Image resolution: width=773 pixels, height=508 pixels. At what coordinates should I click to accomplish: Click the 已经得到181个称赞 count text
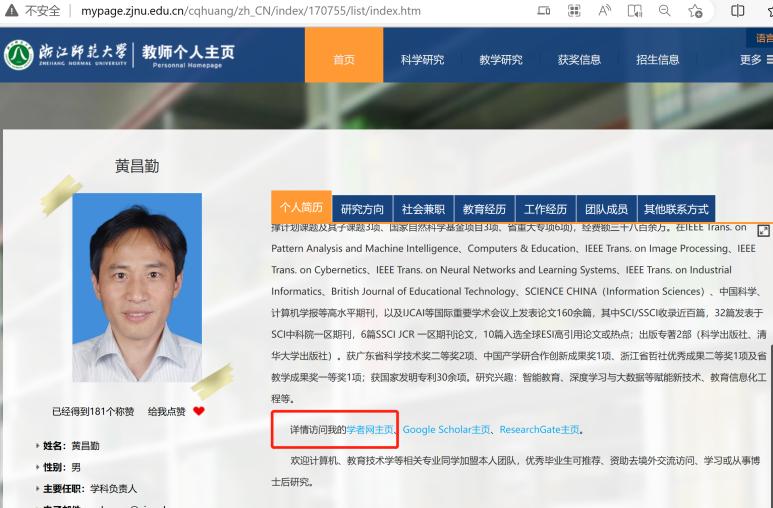pyautogui.click(x=93, y=411)
